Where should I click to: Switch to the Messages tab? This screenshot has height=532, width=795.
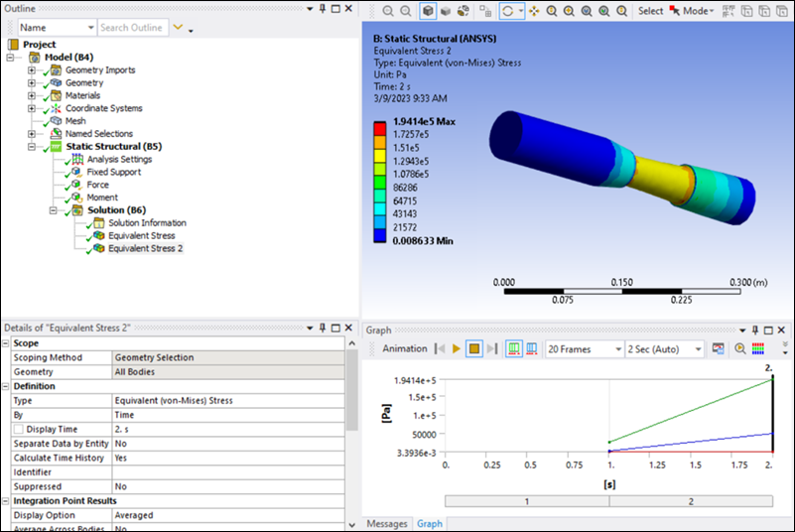click(387, 523)
